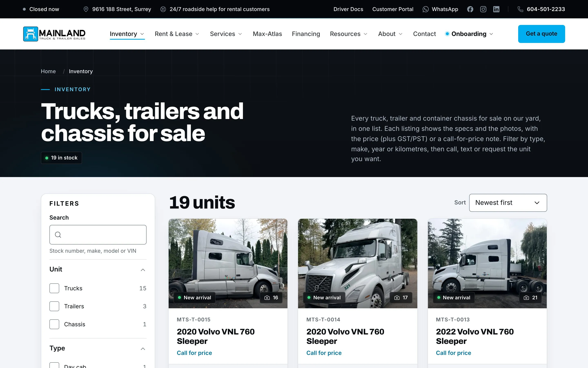Click Call for price under MTS-T-0015
Image resolution: width=588 pixels, height=368 pixels.
[194, 353]
